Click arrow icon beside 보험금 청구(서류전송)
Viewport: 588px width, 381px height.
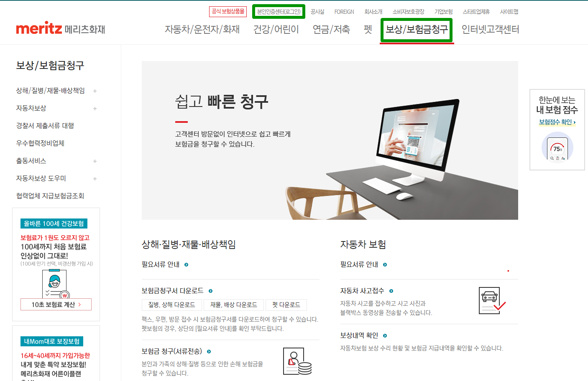[209, 351]
